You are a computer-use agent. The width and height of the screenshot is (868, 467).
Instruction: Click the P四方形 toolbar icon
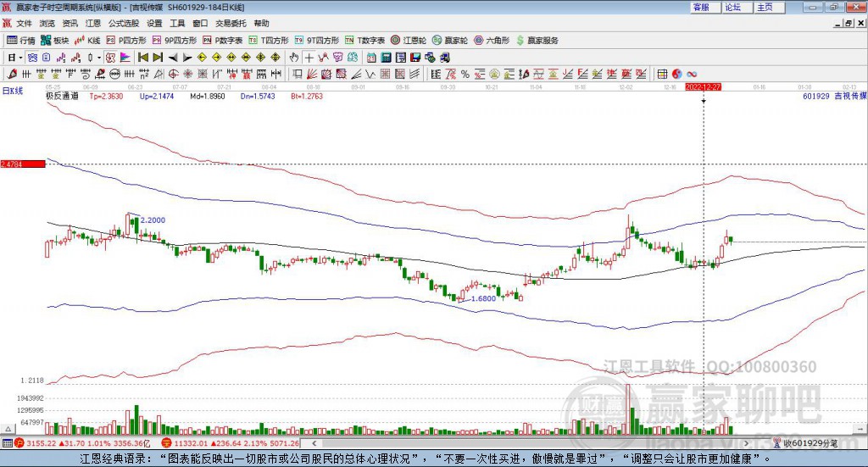(x=125, y=40)
